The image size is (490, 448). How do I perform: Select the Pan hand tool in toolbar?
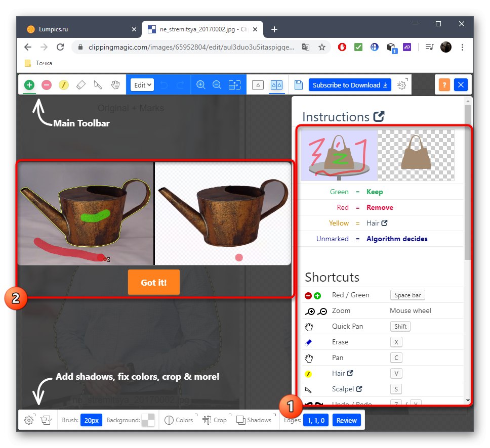(115, 85)
